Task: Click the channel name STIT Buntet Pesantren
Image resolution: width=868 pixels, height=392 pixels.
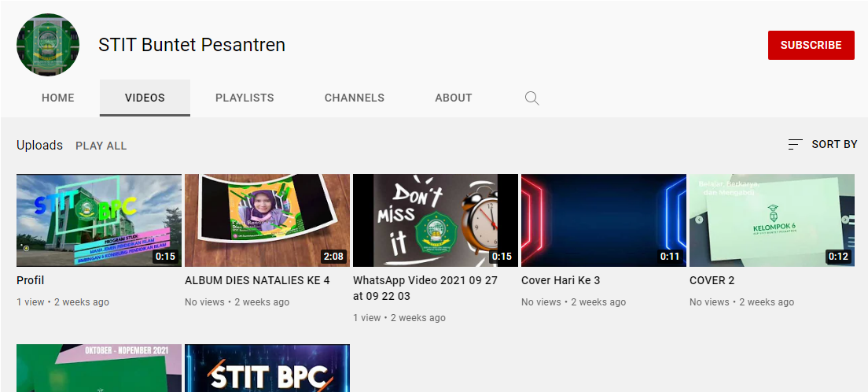Action: tap(192, 45)
